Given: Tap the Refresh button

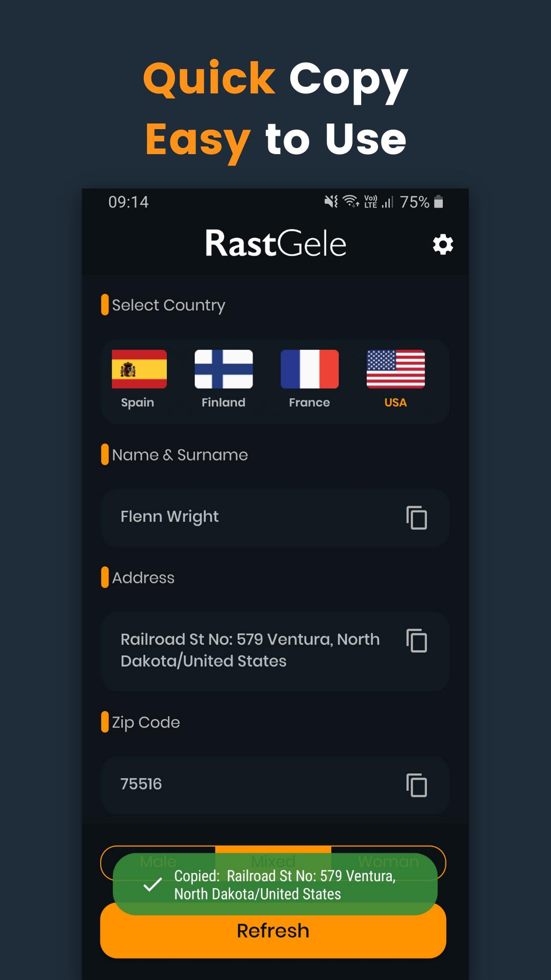Looking at the screenshot, I should coord(273,930).
